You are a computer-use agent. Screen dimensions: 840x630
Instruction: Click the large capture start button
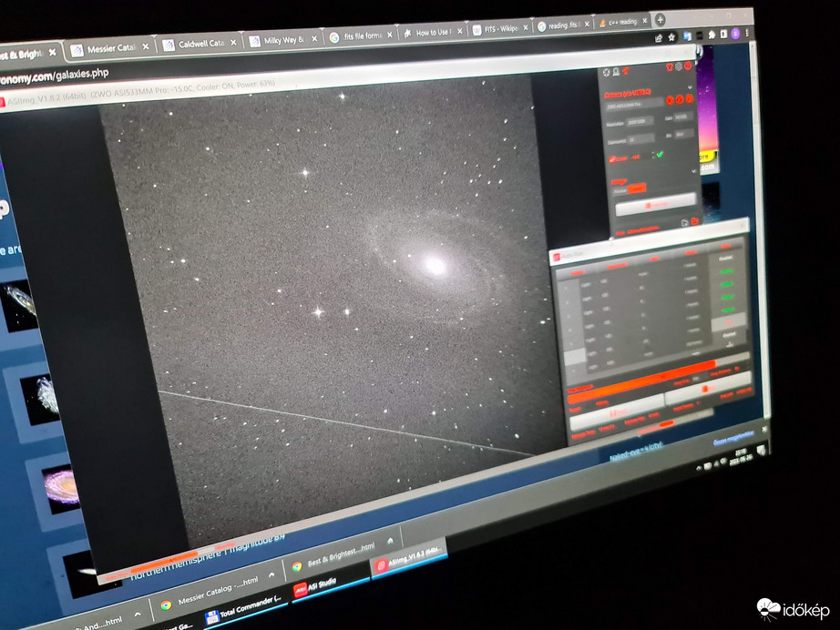(x=654, y=206)
